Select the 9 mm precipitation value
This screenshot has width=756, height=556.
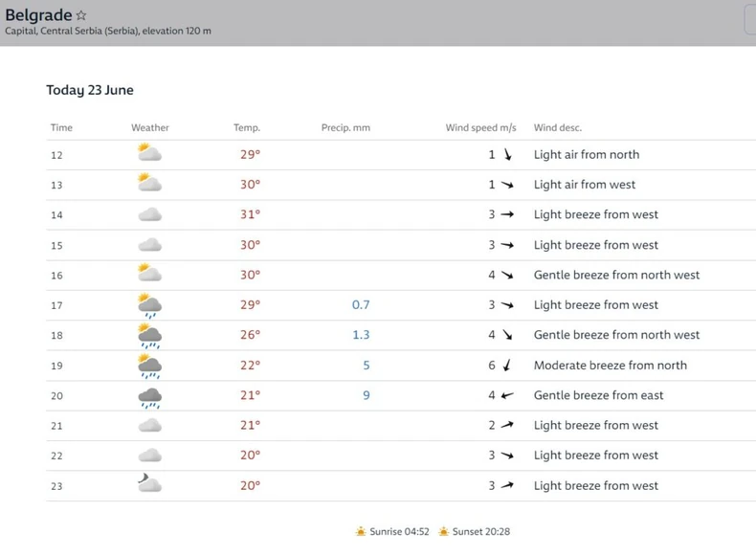[x=366, y=395]
